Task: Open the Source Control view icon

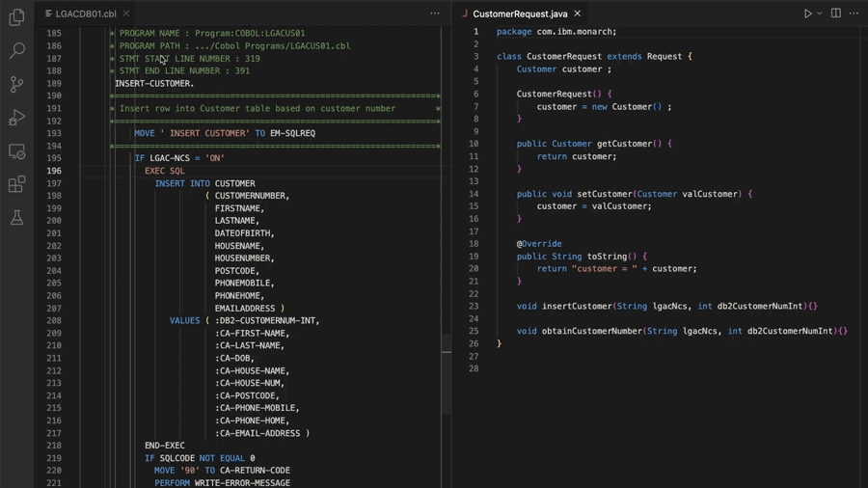Action: pos(16,84)
